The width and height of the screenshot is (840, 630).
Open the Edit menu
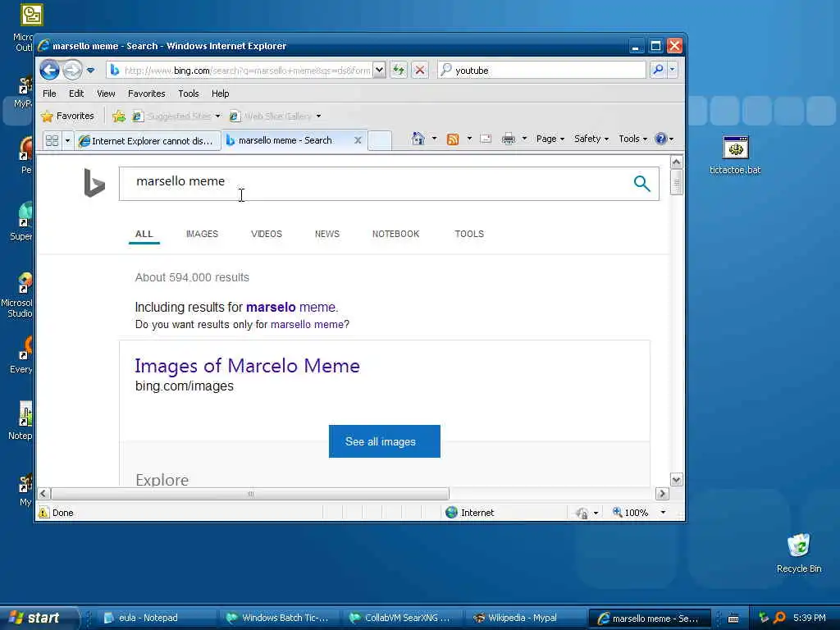tap(76, 94)
